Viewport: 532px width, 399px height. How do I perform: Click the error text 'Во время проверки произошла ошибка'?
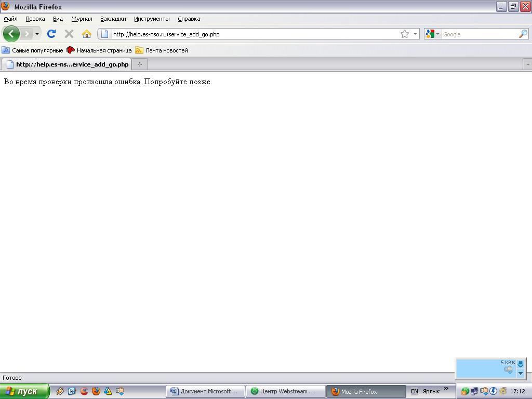point(73,82)
